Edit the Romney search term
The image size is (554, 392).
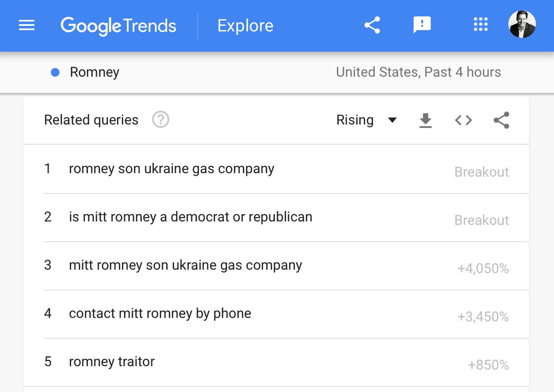pos(94,72)
